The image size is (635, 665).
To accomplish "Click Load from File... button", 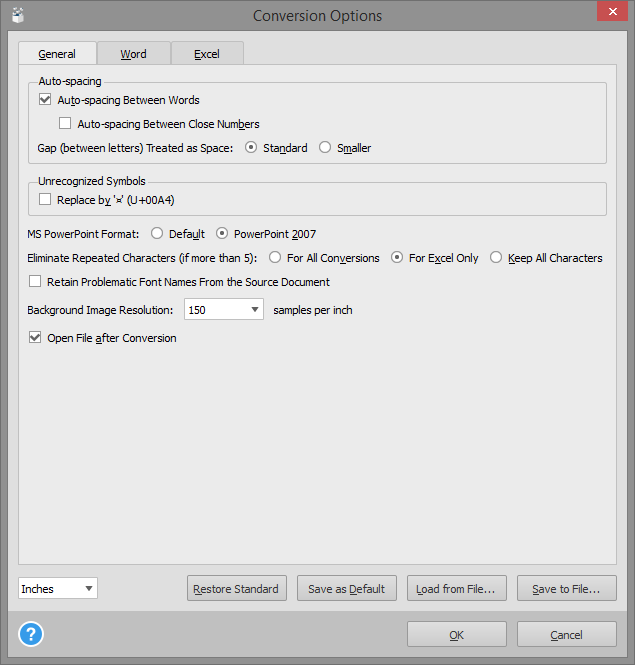I will point(456,588).
